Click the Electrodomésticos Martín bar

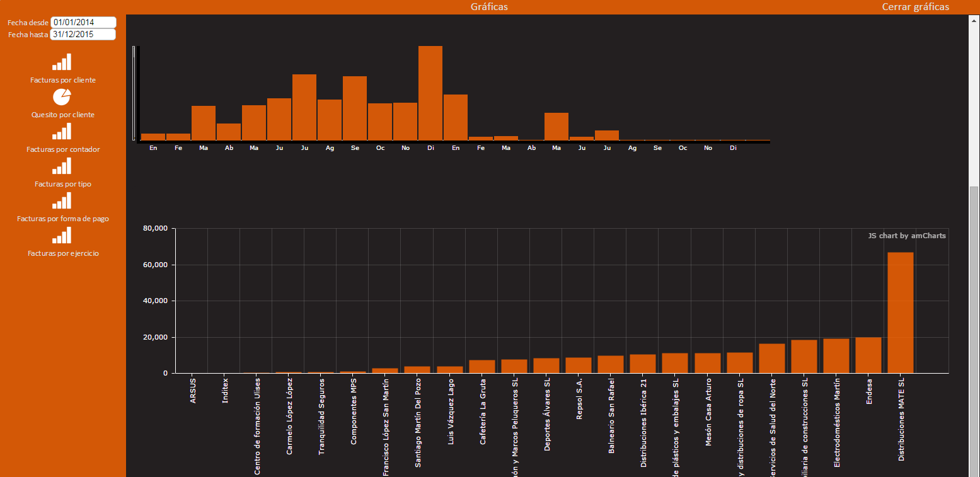pos(836,356)
